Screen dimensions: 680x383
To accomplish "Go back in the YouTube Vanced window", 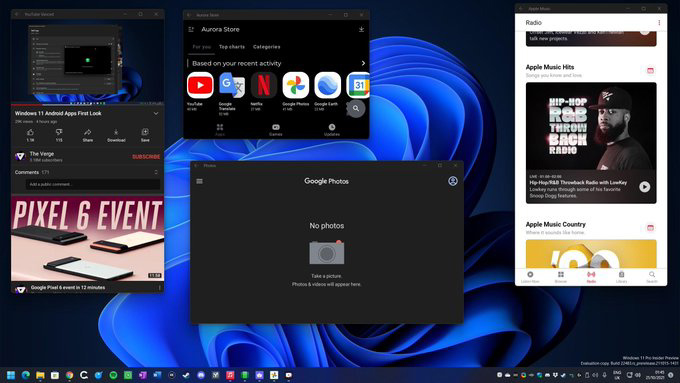I will pyautogui.click(x=17, y=14).
